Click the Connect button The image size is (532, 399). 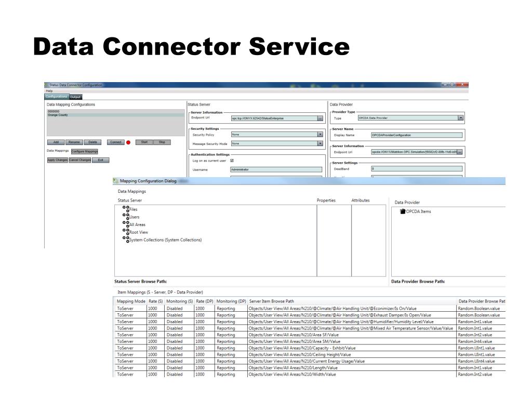pos(116,142)
